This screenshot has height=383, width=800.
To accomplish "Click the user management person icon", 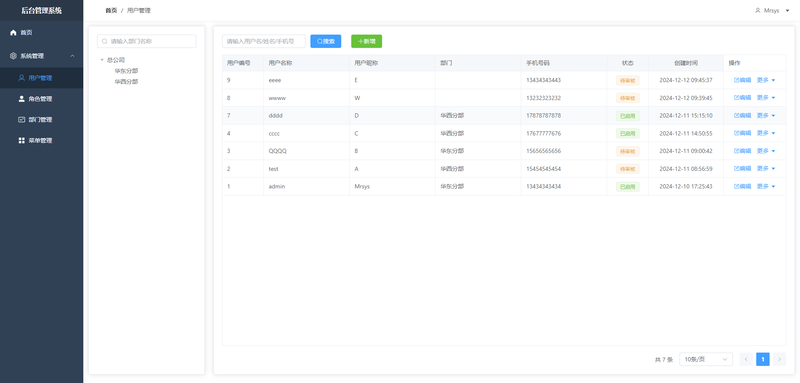I will (x=21, y=78).
